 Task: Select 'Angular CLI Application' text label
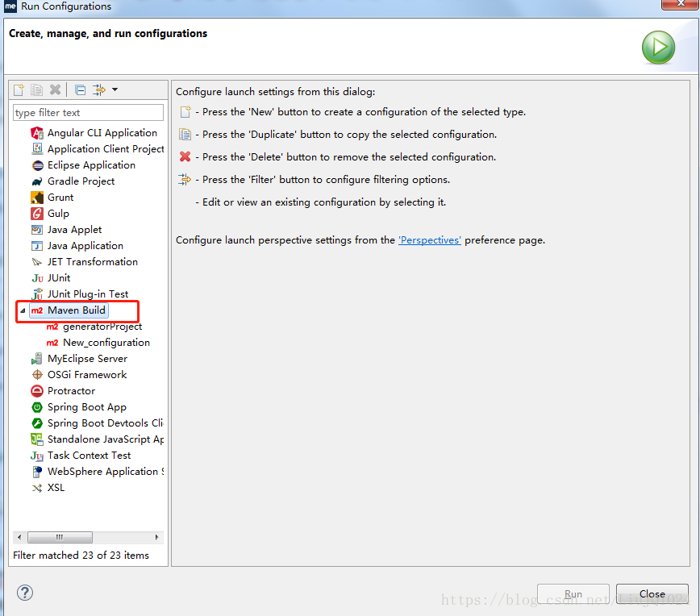pyautogui.click(x=102, y=133)
